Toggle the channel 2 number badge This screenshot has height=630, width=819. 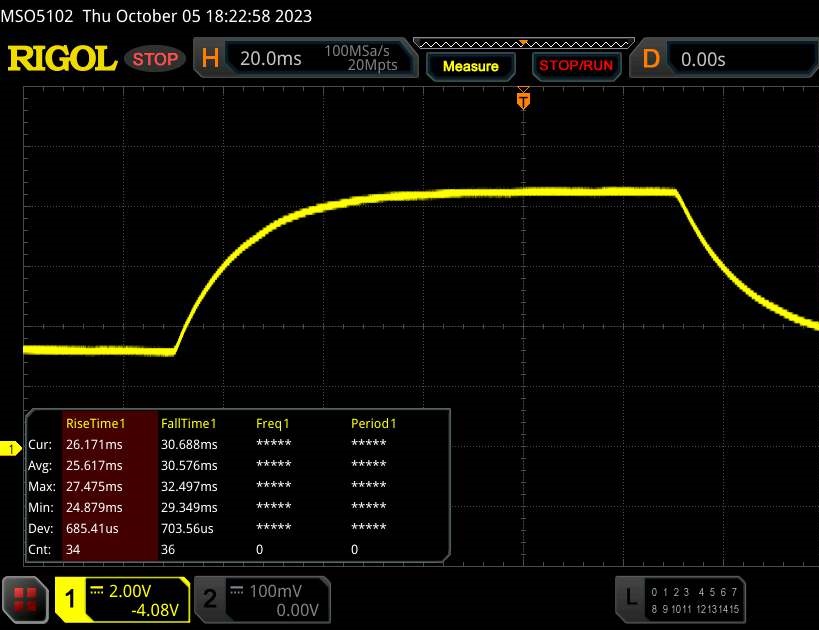(209, 599)
